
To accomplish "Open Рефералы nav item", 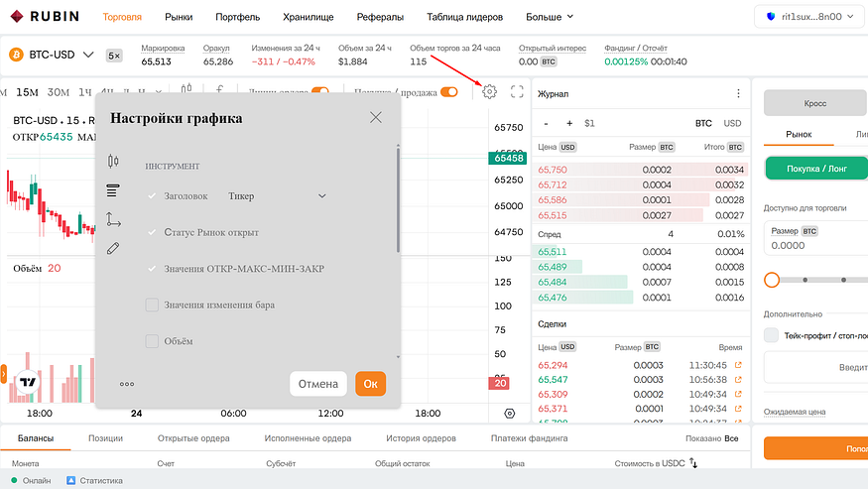I will [x=380, y=17].
